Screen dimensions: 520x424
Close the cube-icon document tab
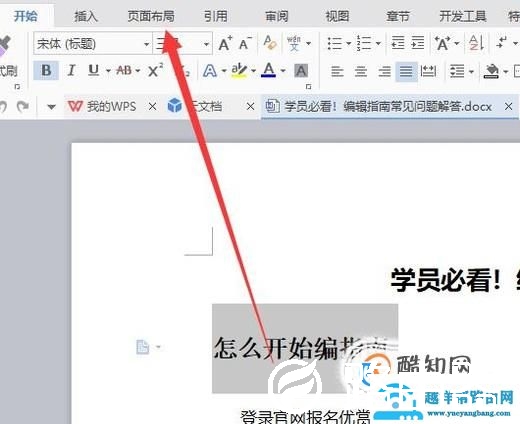point(250,107)
